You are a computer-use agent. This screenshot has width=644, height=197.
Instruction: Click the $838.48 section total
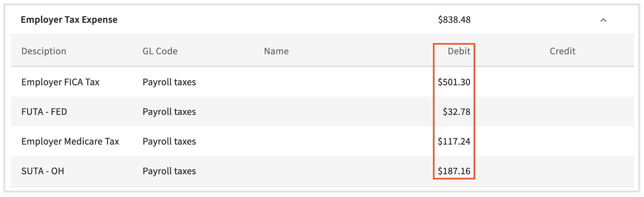click(x=454, y=20)
